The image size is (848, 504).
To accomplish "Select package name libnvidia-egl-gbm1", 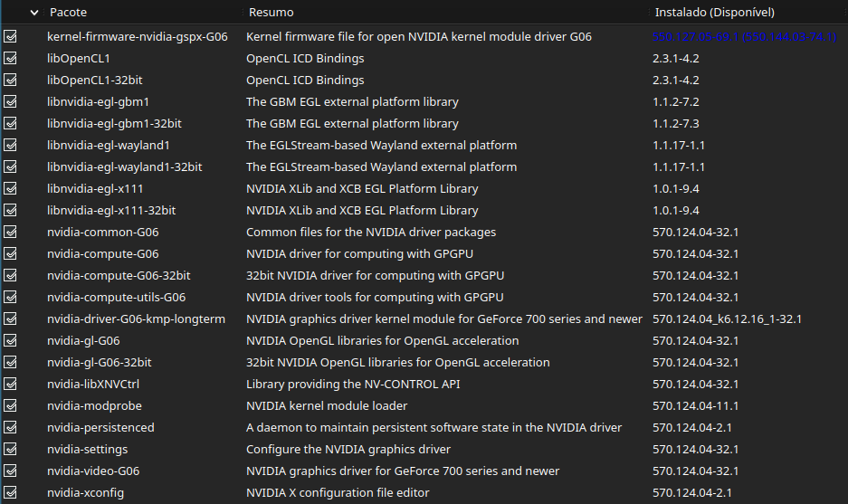I will click(x=98, y=101).
